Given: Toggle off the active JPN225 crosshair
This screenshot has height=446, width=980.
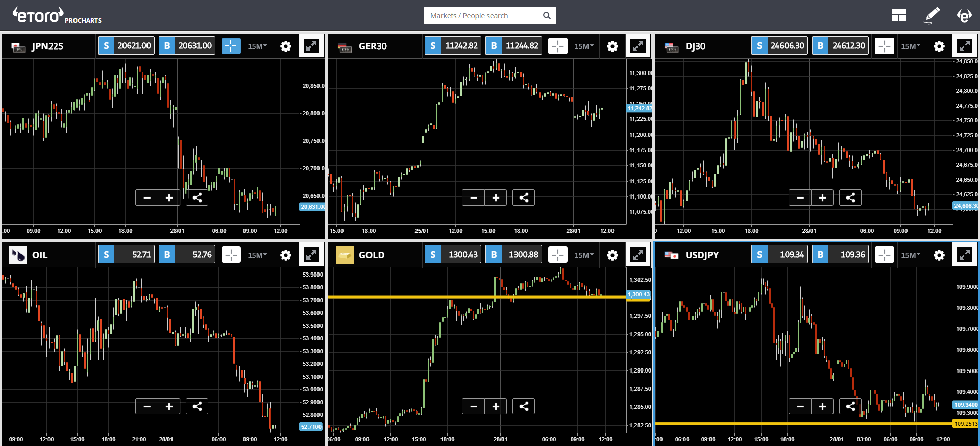Looking at the screenshot, I should [231, 46].
